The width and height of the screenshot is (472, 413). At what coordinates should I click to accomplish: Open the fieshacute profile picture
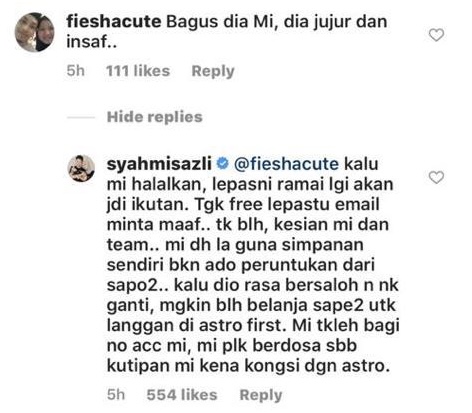coord(35,32)
